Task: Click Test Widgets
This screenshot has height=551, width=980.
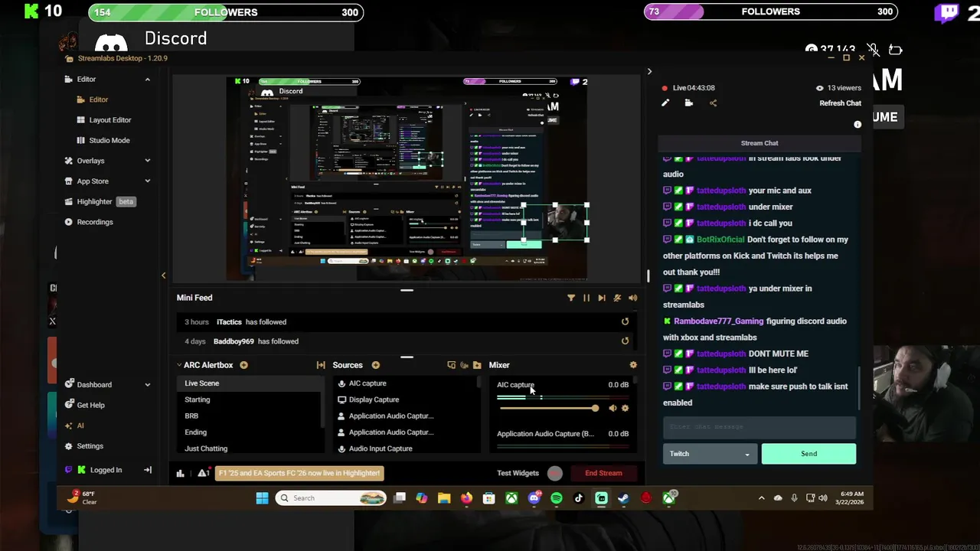Action: (518, 473)
